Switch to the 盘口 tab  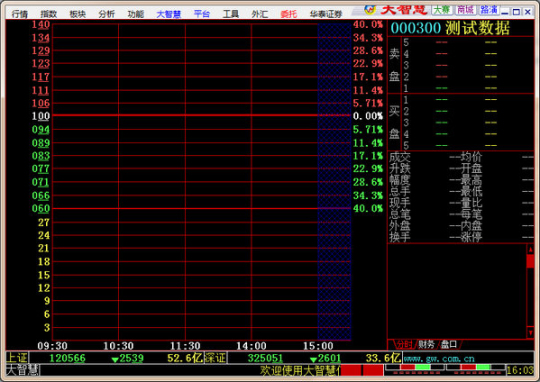[x=449, y=344]
